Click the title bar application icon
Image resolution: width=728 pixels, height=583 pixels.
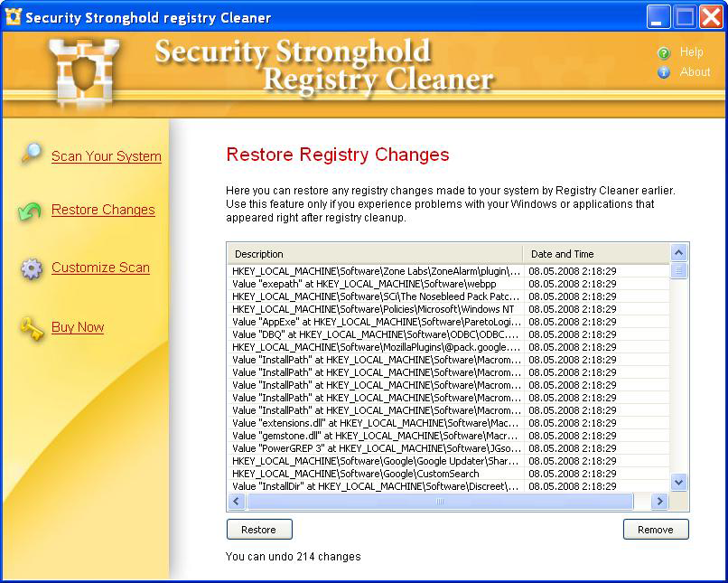coord(13,16)
